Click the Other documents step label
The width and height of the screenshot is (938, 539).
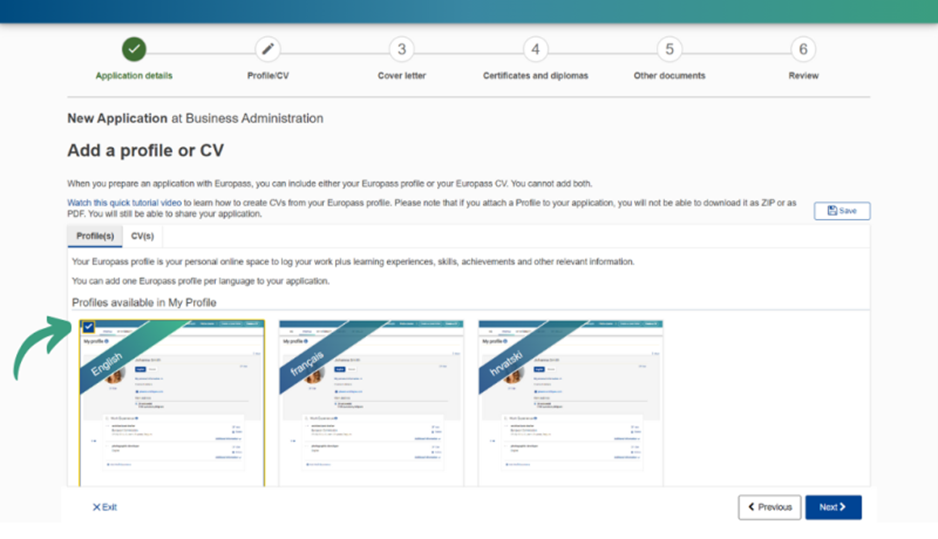pyautogui.click(x=669, y=76)
